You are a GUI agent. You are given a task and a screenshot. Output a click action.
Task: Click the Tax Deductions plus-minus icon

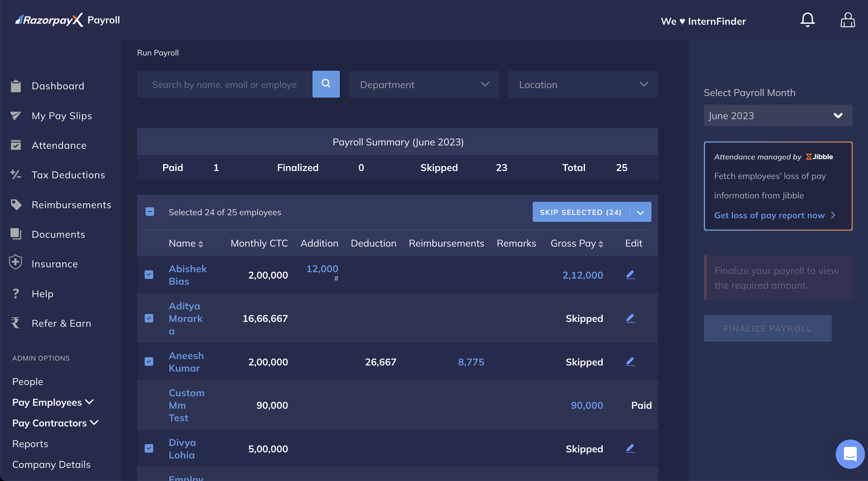(16, 175)
